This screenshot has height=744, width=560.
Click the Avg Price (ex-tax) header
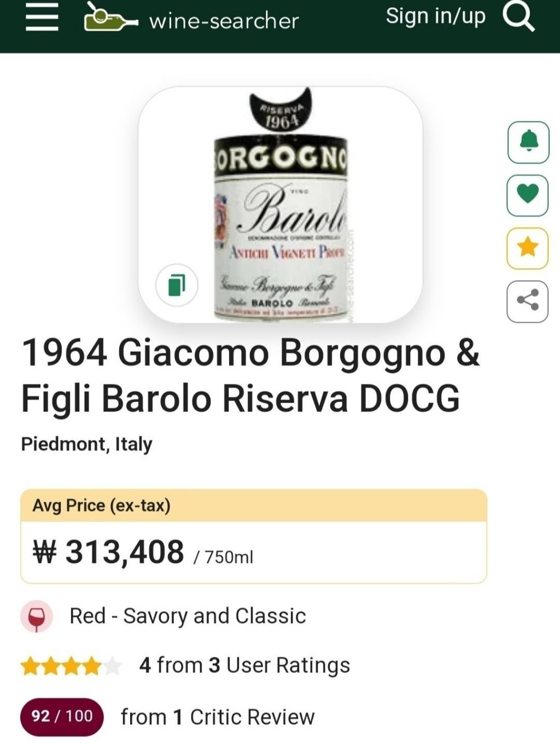pos(102,505)
